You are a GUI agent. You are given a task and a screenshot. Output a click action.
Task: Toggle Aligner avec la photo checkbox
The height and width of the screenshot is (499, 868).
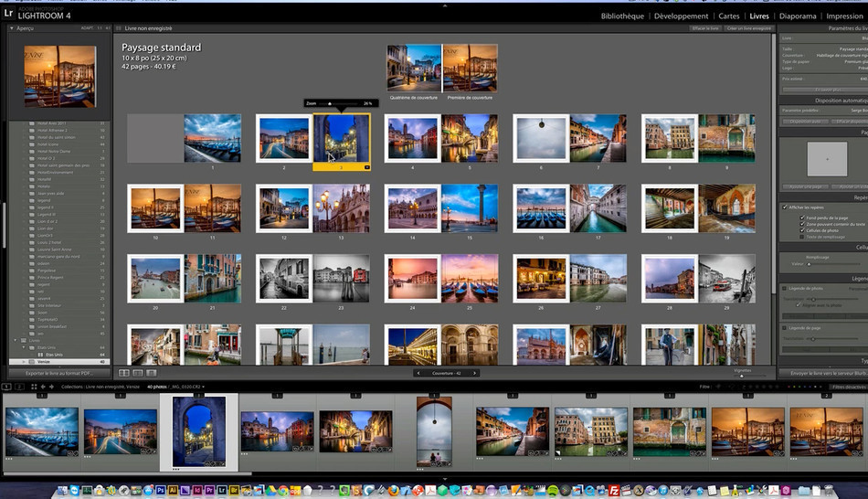tap(799, 305)
